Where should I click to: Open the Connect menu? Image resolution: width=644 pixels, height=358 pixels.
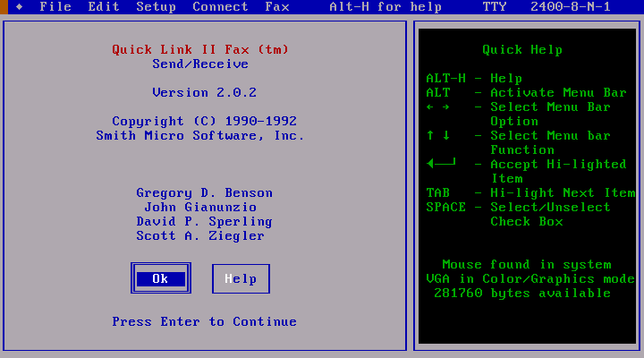(220, 6)
